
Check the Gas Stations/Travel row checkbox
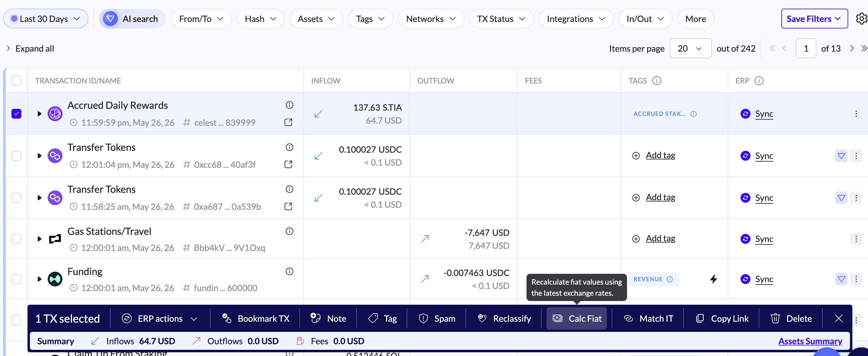click(16, 239)
